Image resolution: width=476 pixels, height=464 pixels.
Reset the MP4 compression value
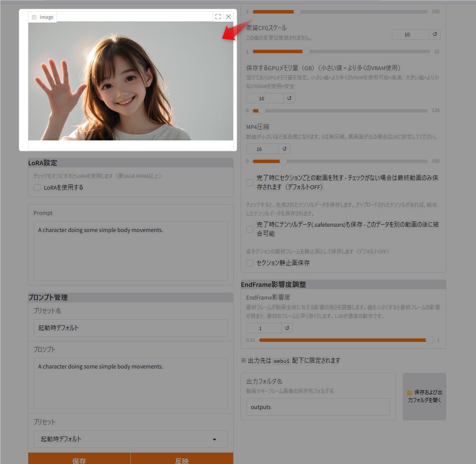click(284, 149)
